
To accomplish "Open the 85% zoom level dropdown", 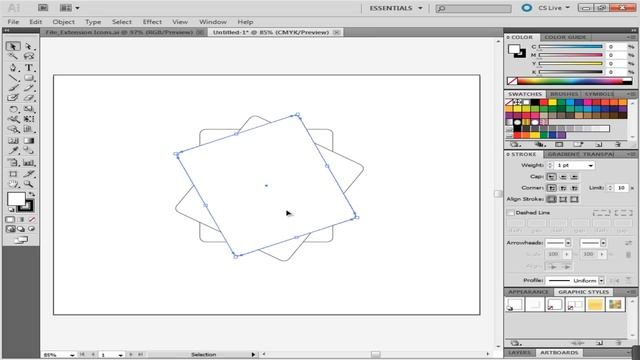I will [x=72, y=355].
